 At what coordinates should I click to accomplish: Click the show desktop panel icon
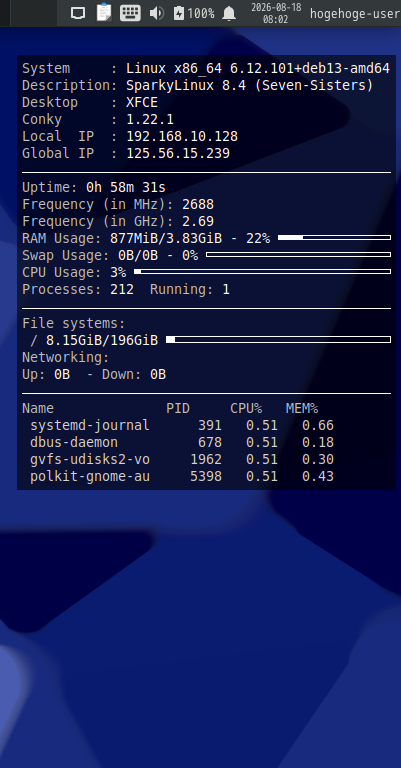(78, 13)
